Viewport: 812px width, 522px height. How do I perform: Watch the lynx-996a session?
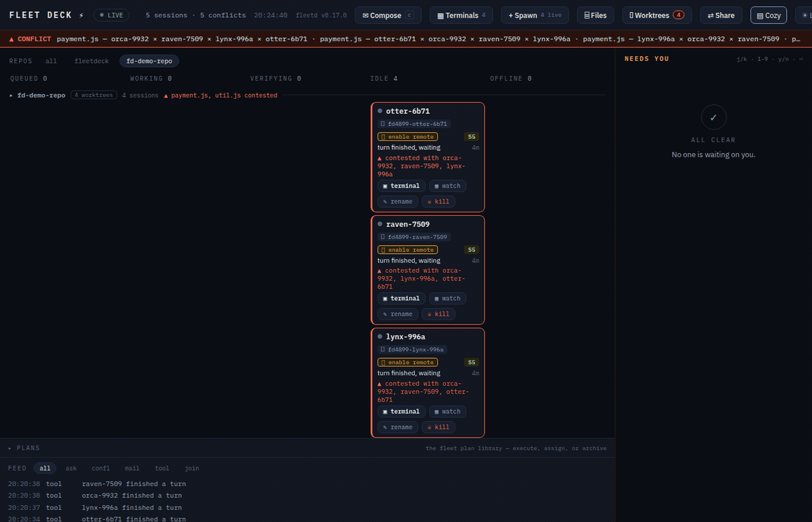point(447,412)
